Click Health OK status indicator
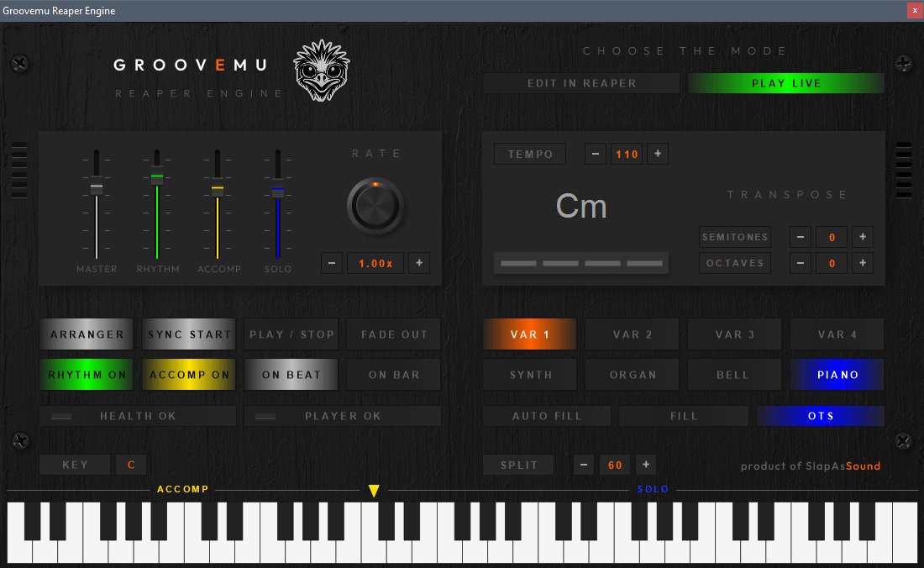The image size is (924, 568). 138,416
